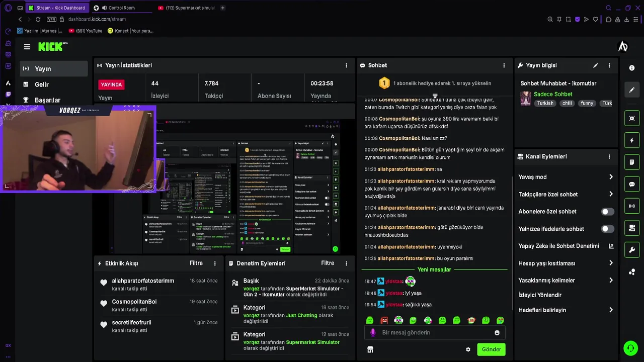
Task: Click the snapshot capture icon in address bar
Action: tap(568, 19)
